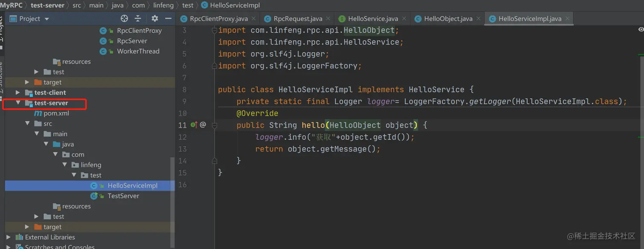644x249 pixels.
Task: Click the pom.xml Maven icon
Action: click(x=38, y=113)
